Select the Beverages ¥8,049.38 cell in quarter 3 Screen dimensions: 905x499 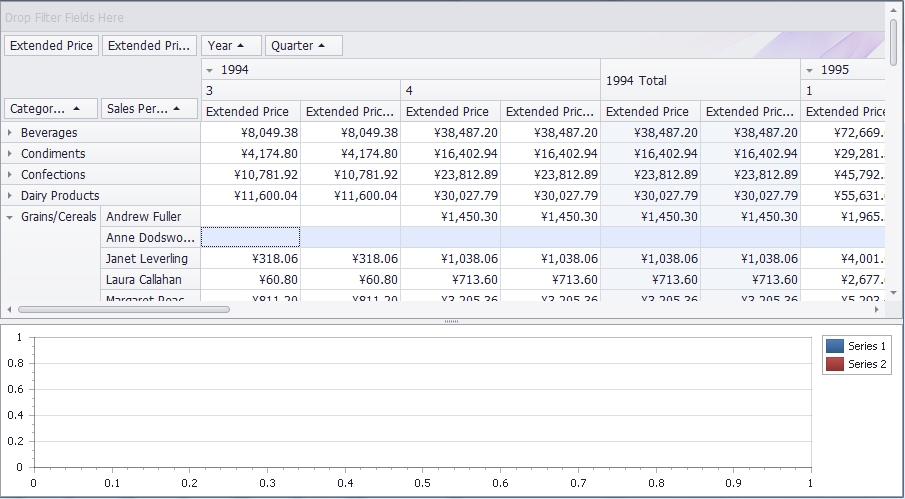[250, 133]
